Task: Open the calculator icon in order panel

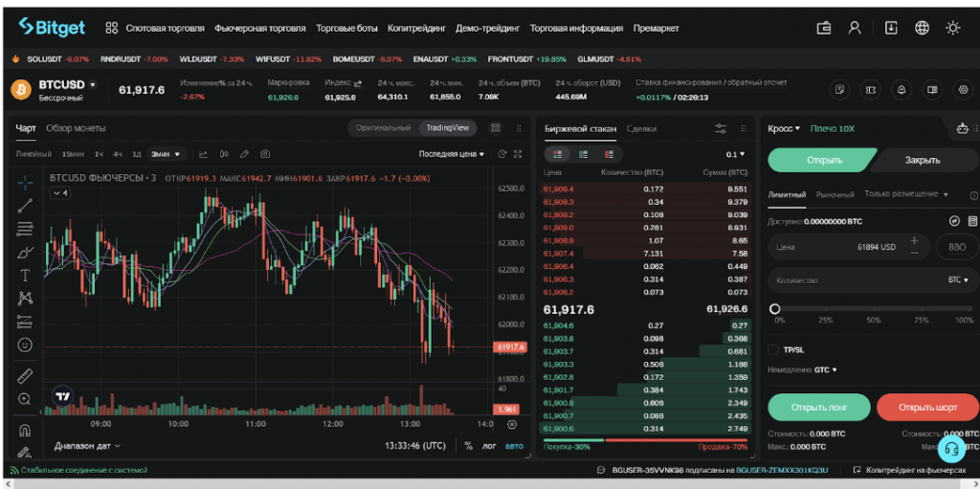Action: click(972, 221)
